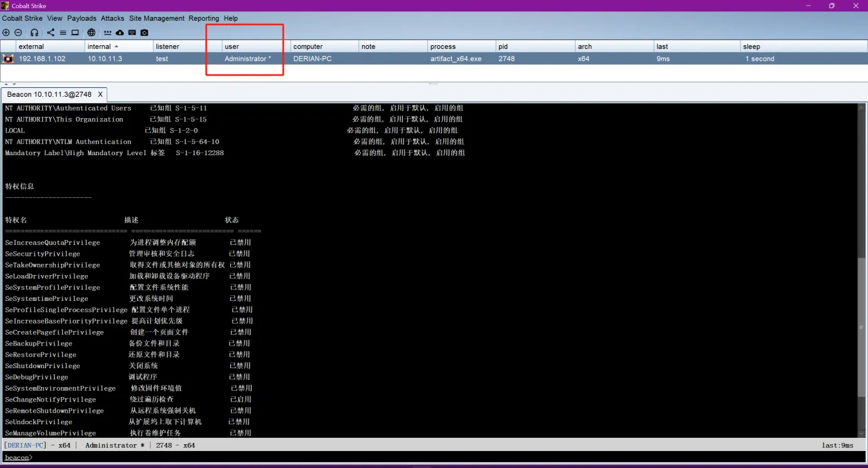Close the Beacon tab with X
Screen dimensions: 868x468
tap(99, 94)
